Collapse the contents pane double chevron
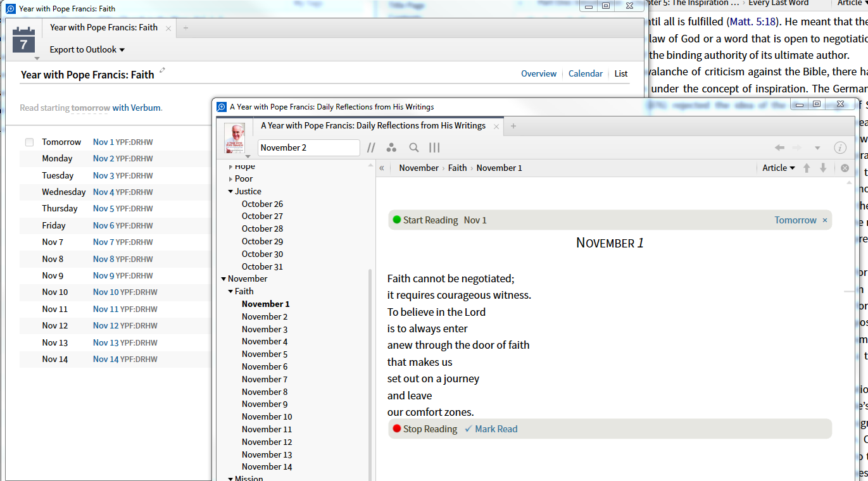The width and height of the screenshot is (868, 481). (382, 168)
